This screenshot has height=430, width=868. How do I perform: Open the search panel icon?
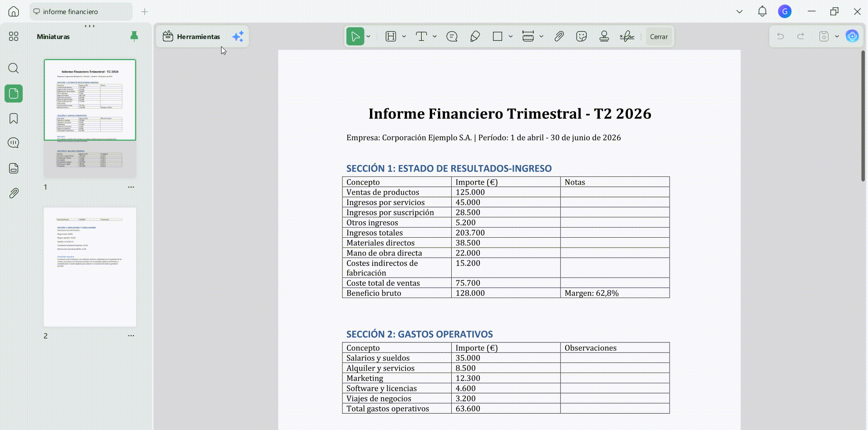tap(14, 68)
